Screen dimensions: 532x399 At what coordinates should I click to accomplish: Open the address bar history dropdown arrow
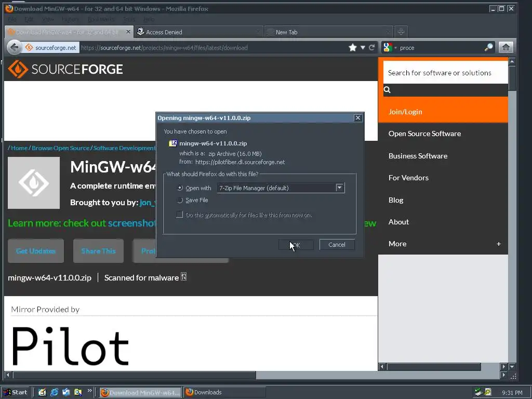pos(363,47)
